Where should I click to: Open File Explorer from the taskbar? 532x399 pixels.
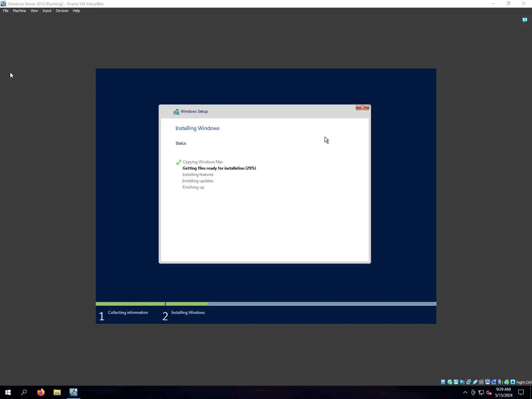click(57, 392)
